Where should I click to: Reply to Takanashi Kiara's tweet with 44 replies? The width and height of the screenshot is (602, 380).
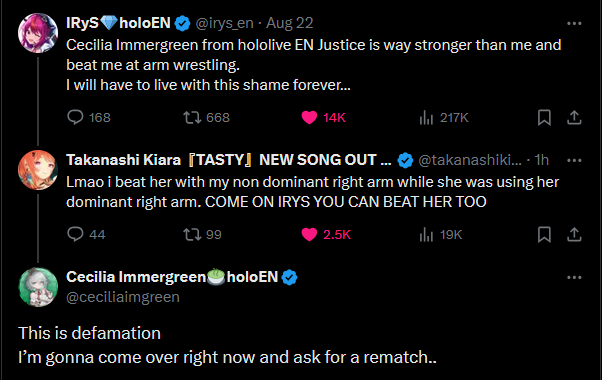tap(86, 234)
